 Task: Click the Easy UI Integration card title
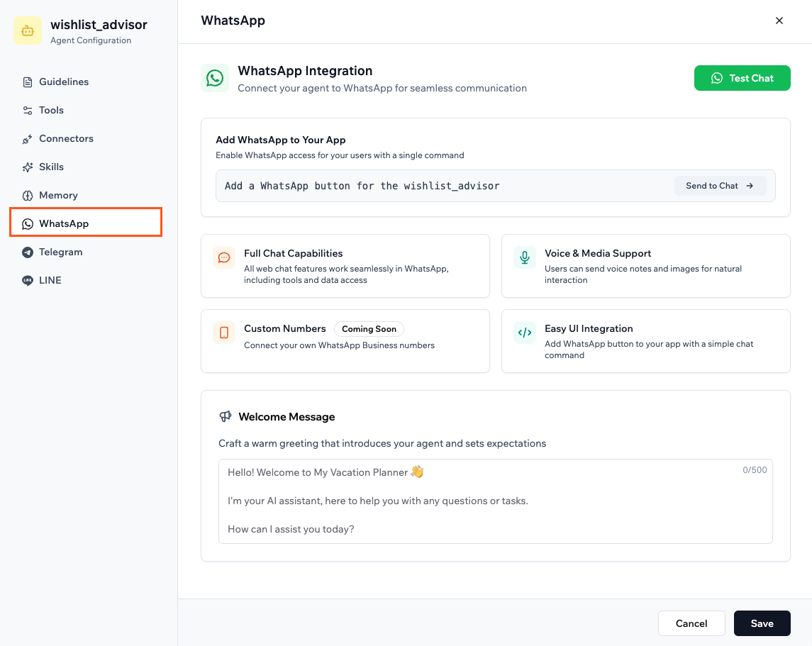tap(589, 329)
